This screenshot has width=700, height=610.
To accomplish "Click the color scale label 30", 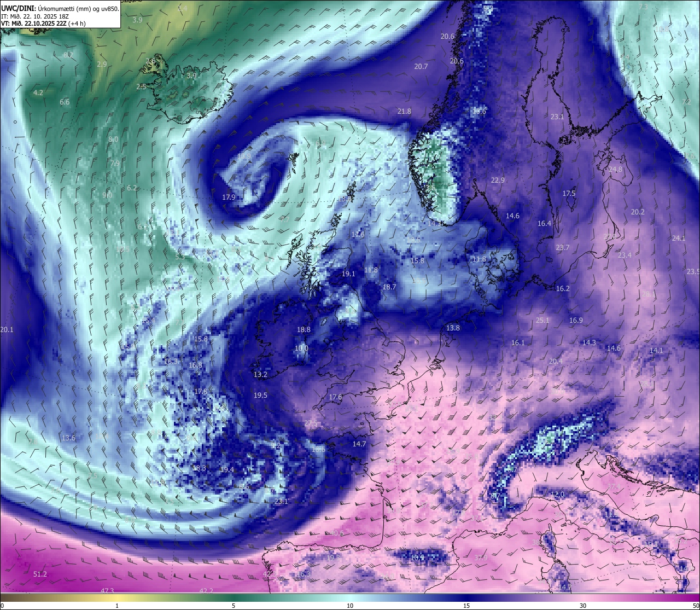I will 583,606.
